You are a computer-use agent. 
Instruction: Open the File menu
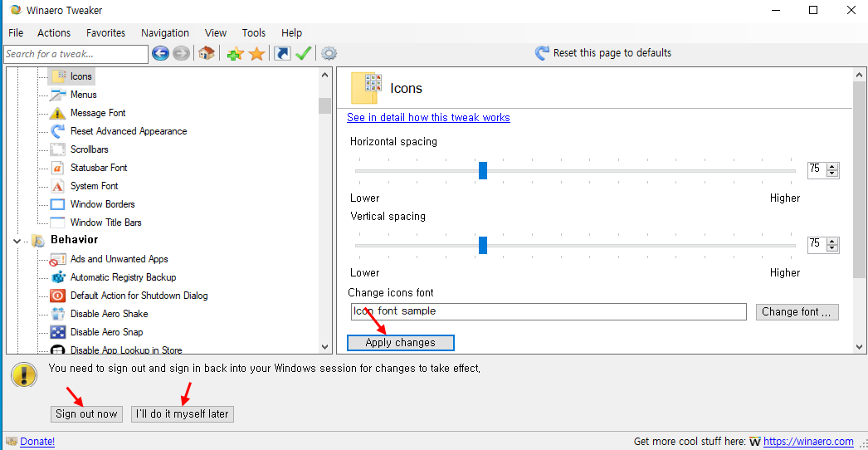[16, 32]
